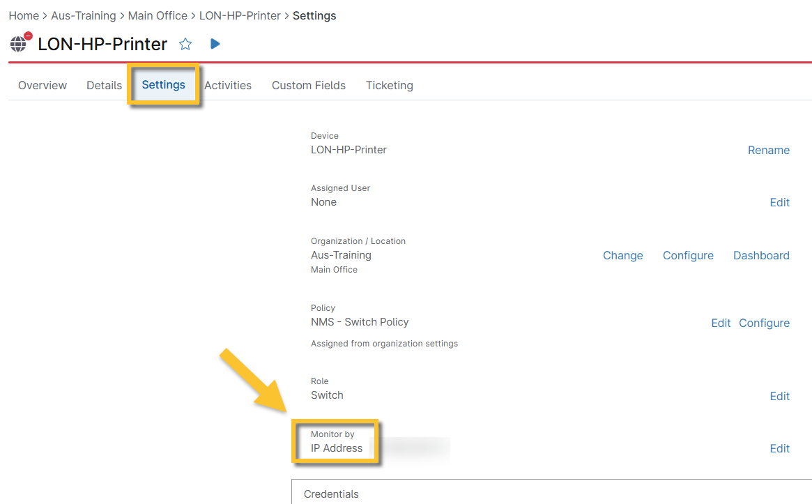Open the Custom Fields tab

click(309, 85)
